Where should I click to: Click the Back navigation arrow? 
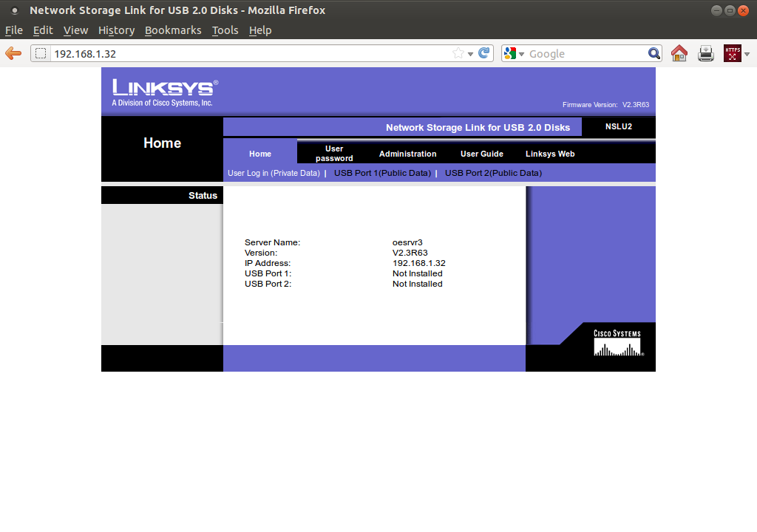click(13, 52)
